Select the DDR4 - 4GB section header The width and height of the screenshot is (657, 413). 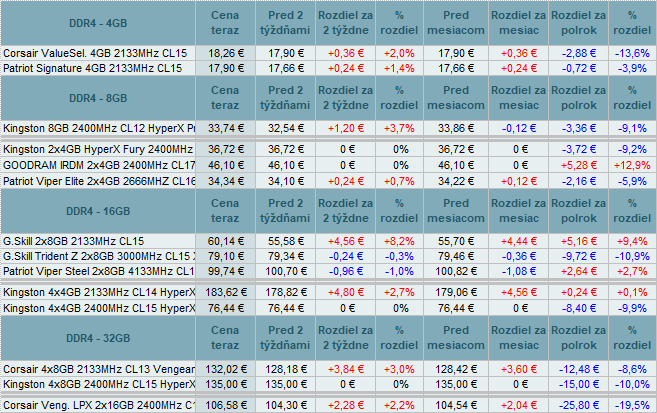[98, 23]
